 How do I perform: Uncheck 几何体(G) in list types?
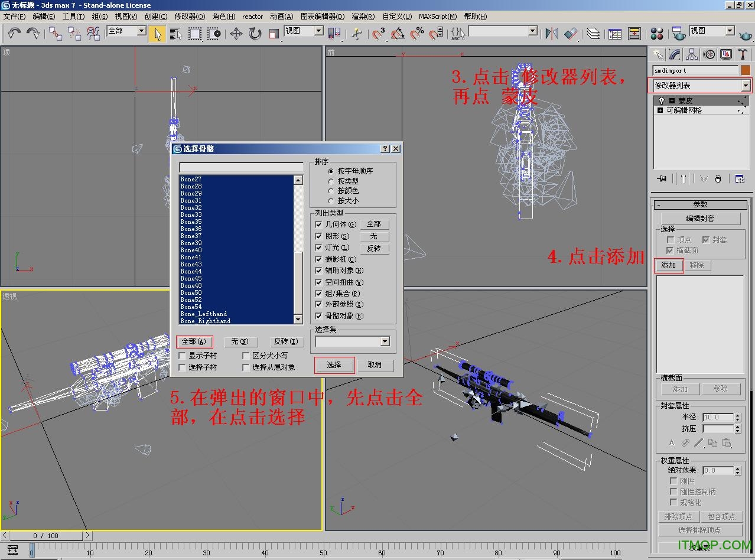coord(319,224)
